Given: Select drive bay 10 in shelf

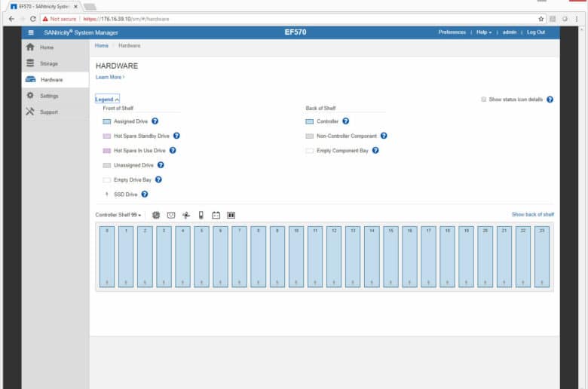Looking at the screenshot, I should pyautogui.click(x=296, y=256).
